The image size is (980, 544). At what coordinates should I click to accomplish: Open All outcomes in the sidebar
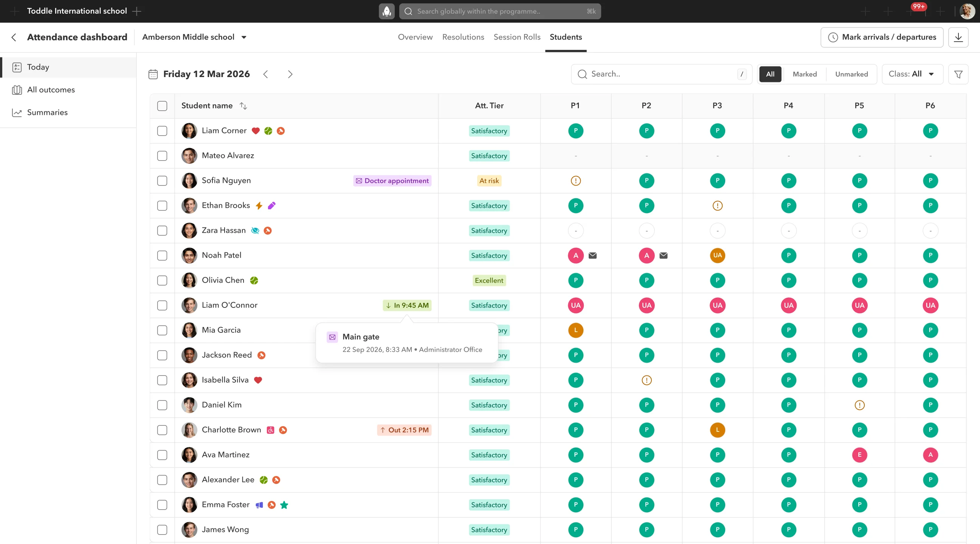click(x=68, y=90)
